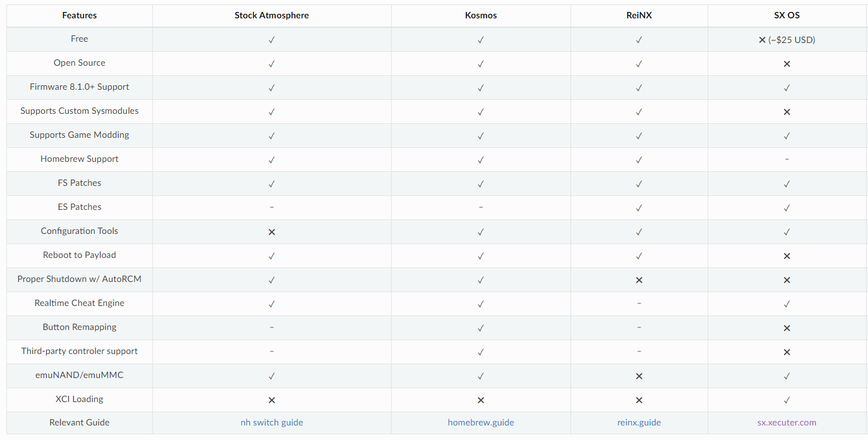868x440 pixels.
Task: Select the Relevant Guide label
Action: 80,422
